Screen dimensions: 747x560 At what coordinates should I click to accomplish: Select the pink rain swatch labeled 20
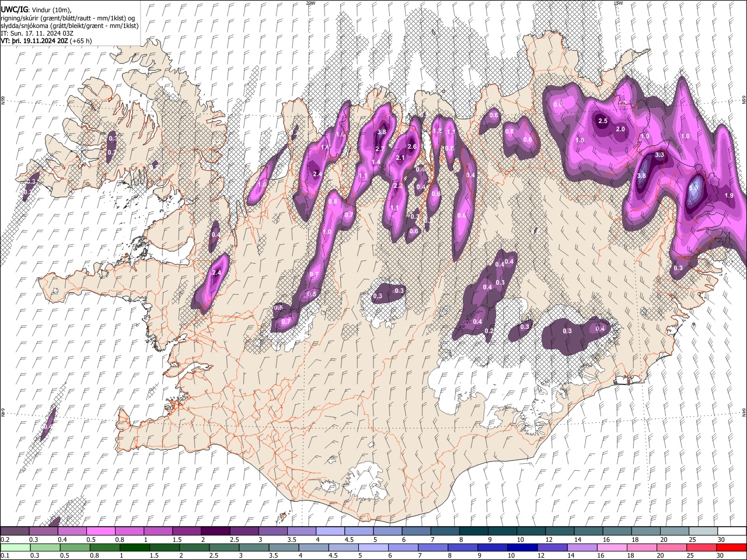coord(671,547)
